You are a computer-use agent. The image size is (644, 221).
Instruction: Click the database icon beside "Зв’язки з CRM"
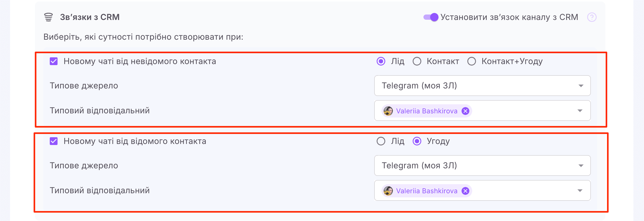click(x=49, y=17)
